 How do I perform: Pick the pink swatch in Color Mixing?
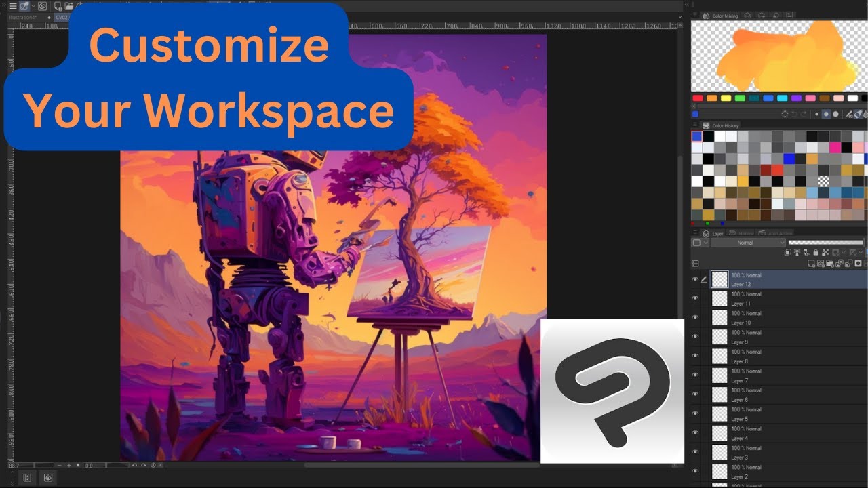[x=810, y=98]
